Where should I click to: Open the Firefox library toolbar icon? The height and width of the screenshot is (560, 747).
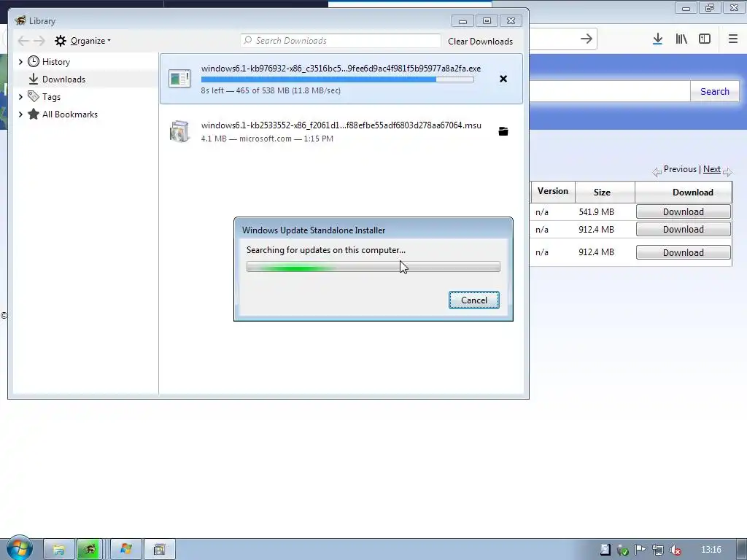tap(681, 39)
